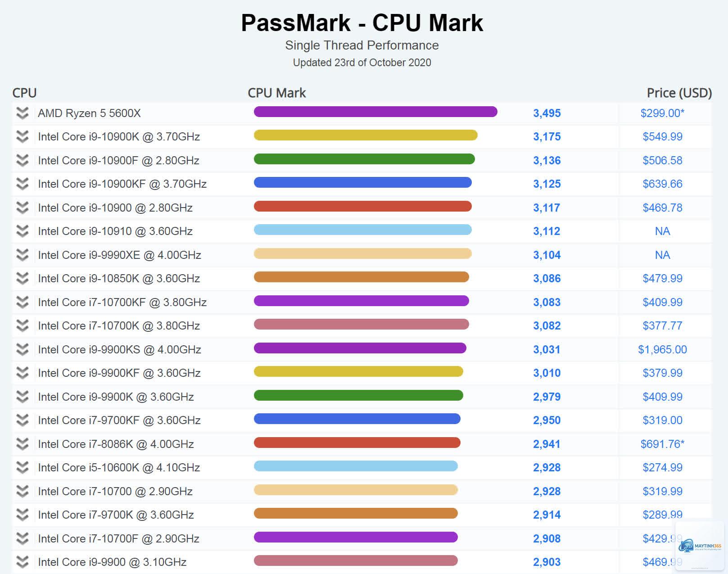
Task: Expand the Intel Core i7-9700KF chevron
Action: (x=22, y=420)
